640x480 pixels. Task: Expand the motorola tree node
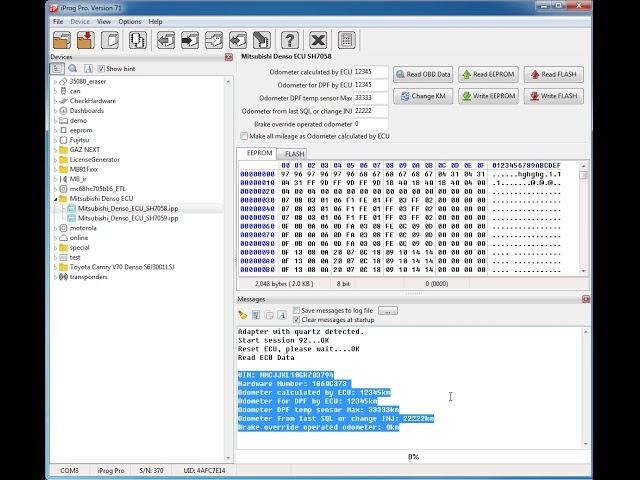(56, 228)
